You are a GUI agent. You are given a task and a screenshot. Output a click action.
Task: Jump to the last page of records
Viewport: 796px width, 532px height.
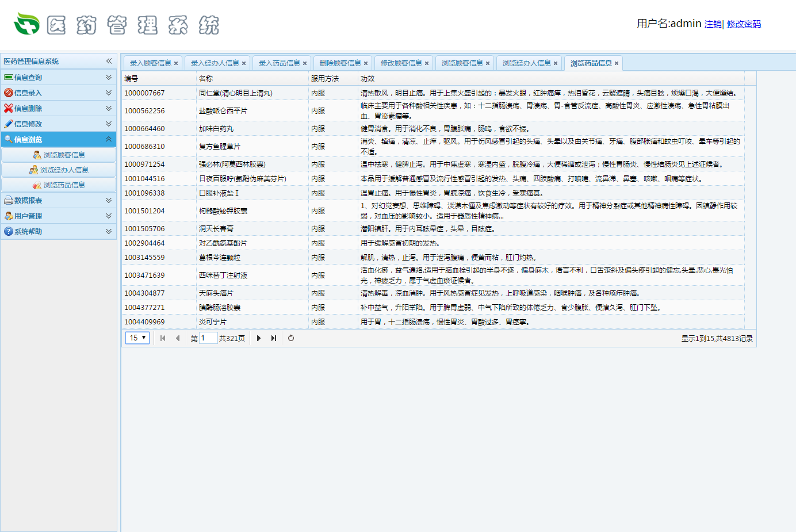coord(274,338)
